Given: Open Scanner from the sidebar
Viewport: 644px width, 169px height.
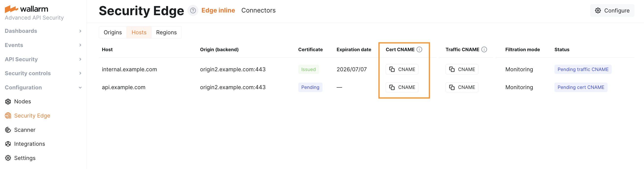Looking at the screenshot, I should pyautogui.click(x=24, y=130).
